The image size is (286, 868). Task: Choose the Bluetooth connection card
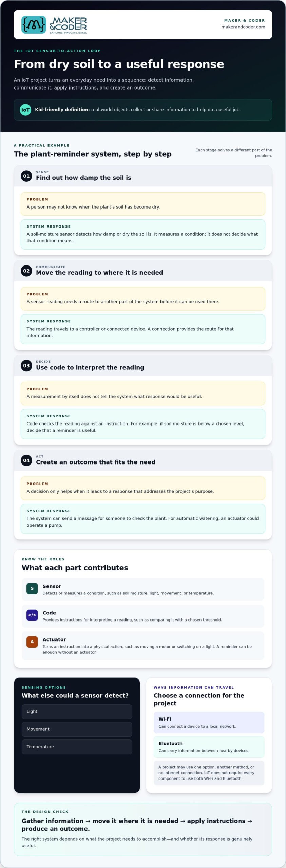[x=209, y=747]
